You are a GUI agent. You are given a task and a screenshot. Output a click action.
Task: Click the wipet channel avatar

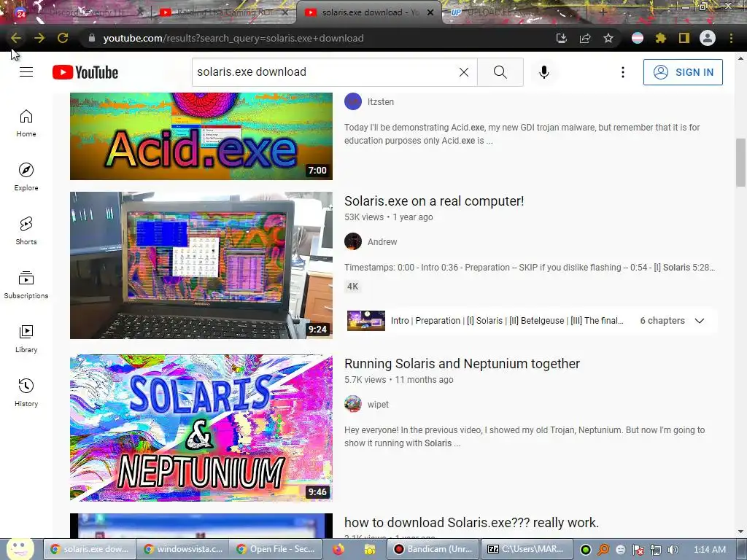click(353, 404)
